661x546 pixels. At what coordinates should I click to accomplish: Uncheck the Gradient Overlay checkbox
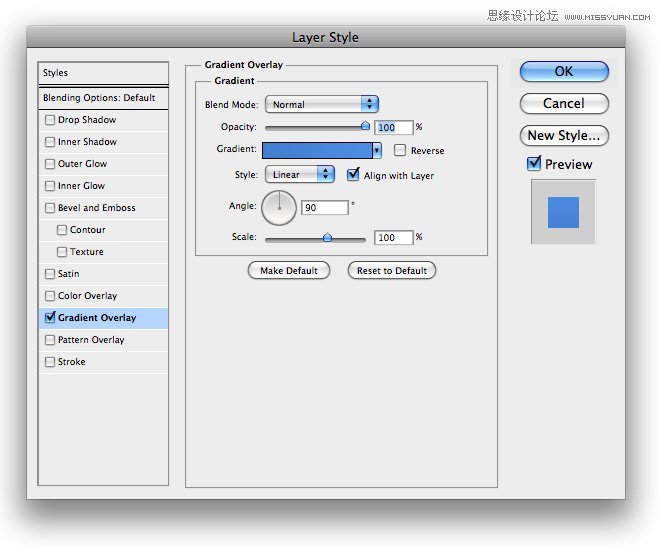click(x=50, y=317)
